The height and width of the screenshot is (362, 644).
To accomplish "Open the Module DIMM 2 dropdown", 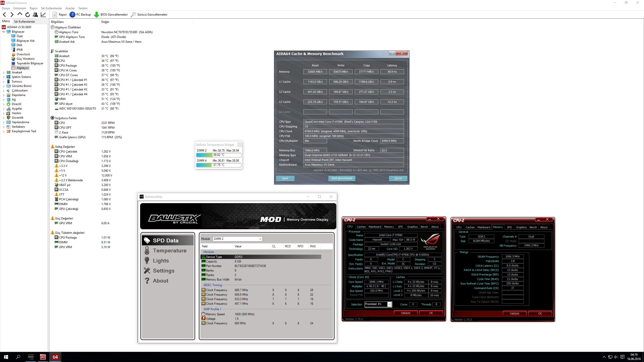I will point(237,239).
